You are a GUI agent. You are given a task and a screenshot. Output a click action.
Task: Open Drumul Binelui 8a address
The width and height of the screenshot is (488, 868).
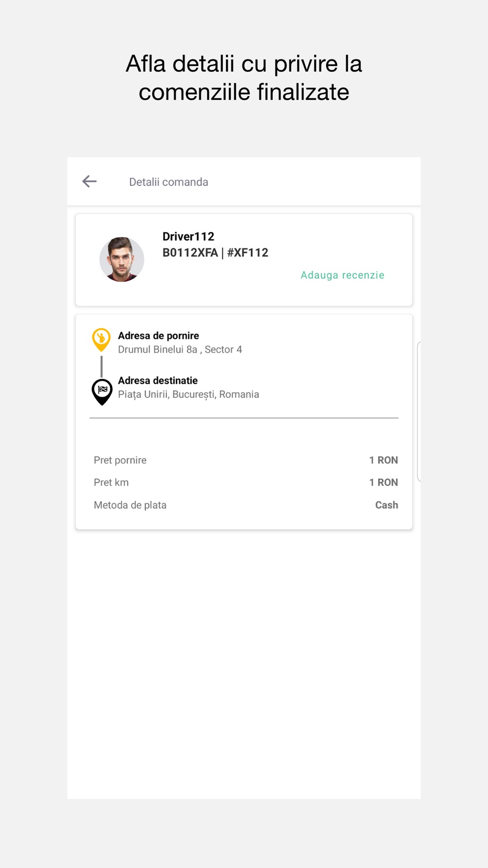(180, 350)
